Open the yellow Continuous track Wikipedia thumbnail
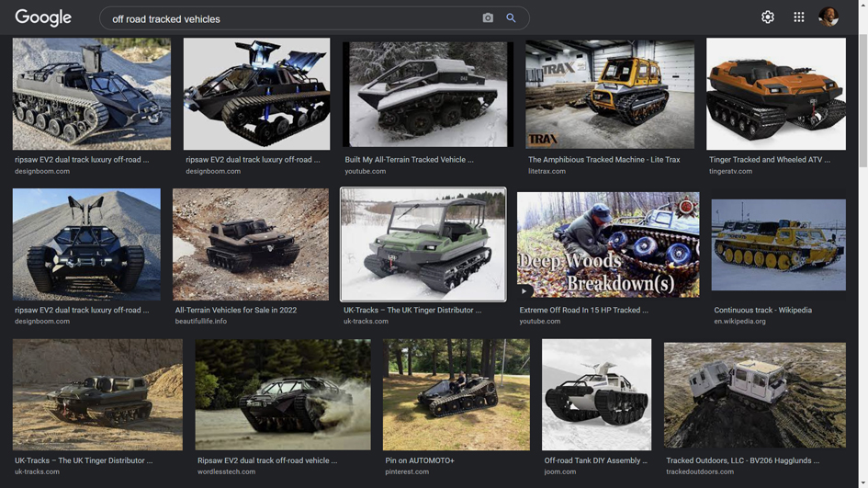The image size is (868, 488). 778,244
